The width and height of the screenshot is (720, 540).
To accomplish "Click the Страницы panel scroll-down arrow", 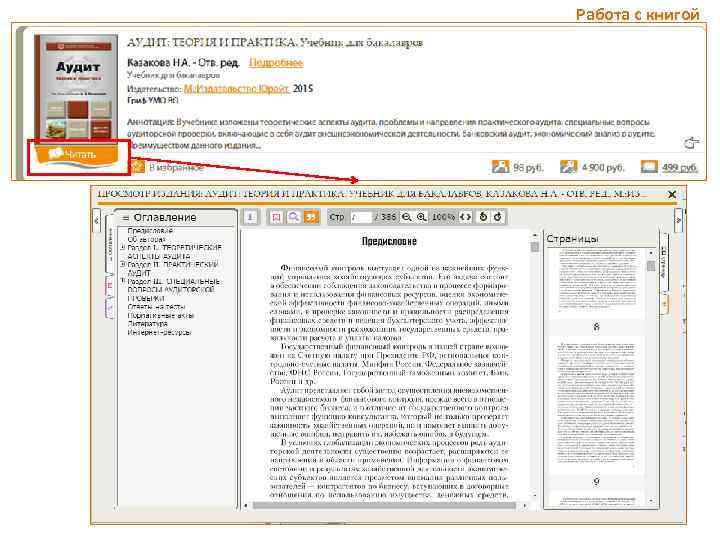I will pos(651,501).
